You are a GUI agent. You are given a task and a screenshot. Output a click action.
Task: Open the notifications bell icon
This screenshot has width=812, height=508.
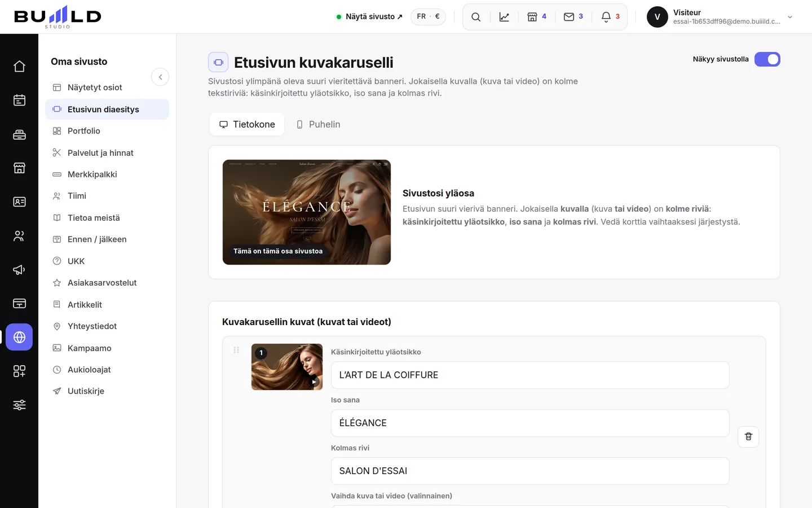611,17
